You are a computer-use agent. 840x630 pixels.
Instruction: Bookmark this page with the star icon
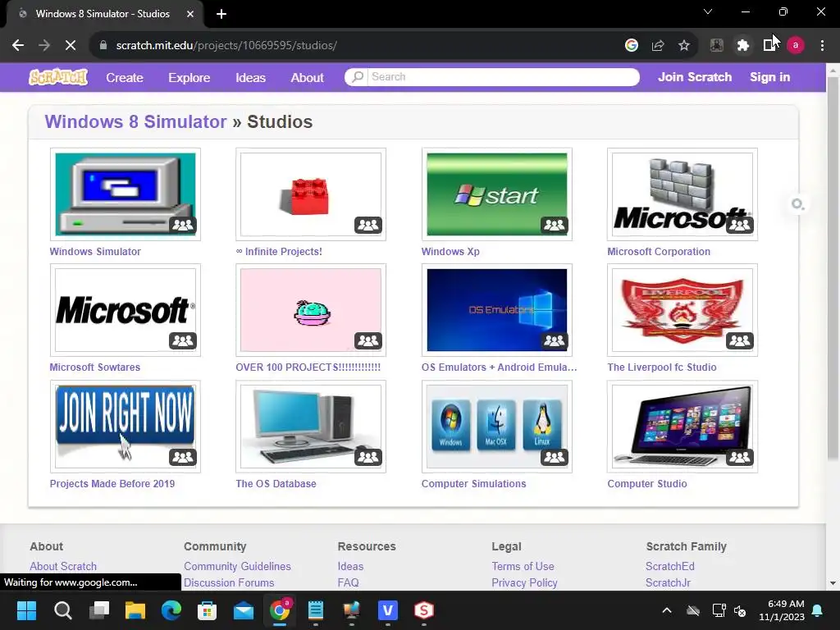684,46
